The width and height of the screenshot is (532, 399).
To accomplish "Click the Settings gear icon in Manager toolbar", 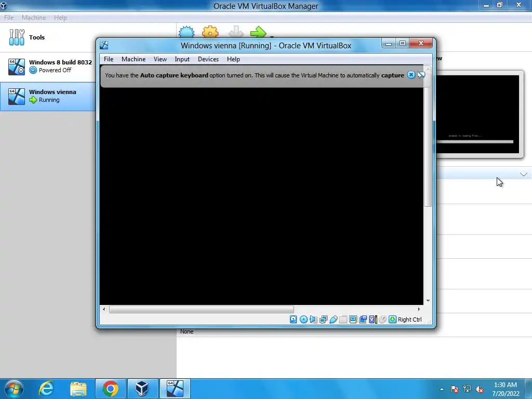I will pyautogui.click(x=210, y=32).
